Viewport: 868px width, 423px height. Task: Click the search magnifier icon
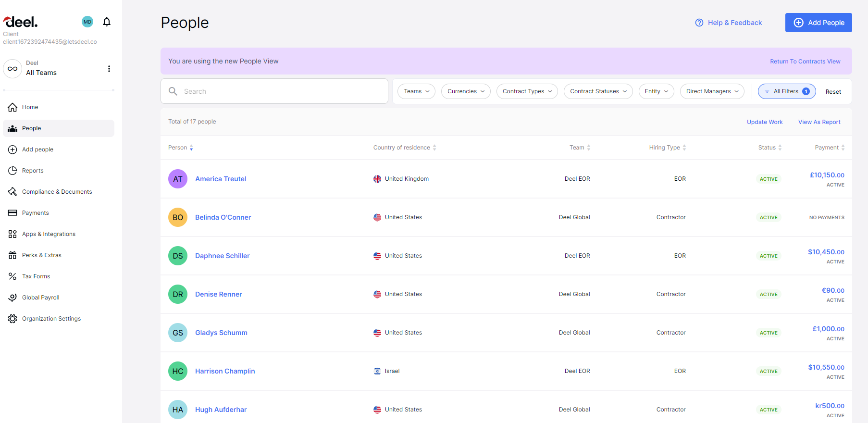pyautogui.click(x=173, y=91)
